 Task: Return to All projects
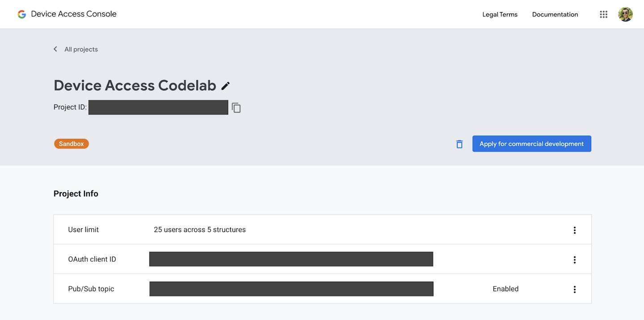[81, 49]
